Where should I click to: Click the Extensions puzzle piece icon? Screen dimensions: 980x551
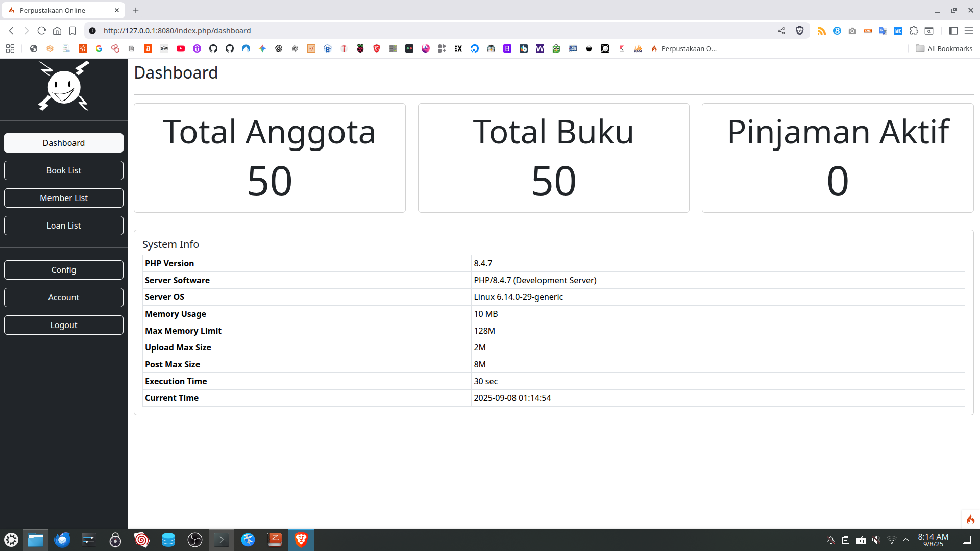[x=914, y=31]
